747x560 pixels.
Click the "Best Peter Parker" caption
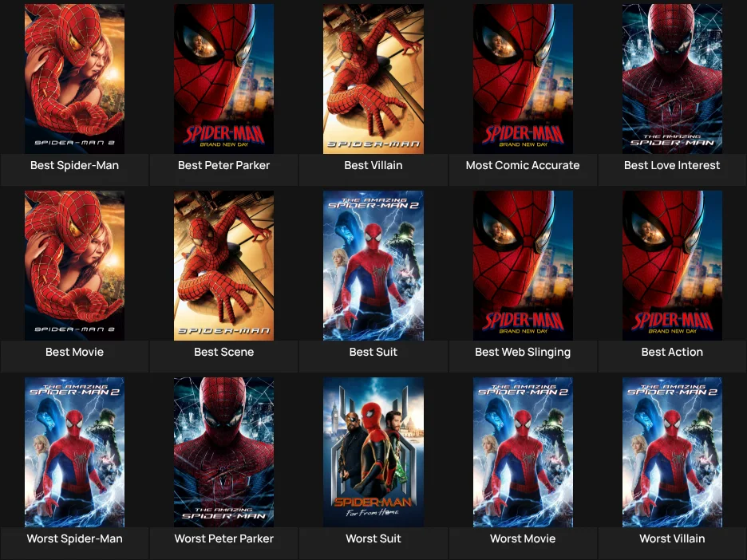click(x=224, y=165)
